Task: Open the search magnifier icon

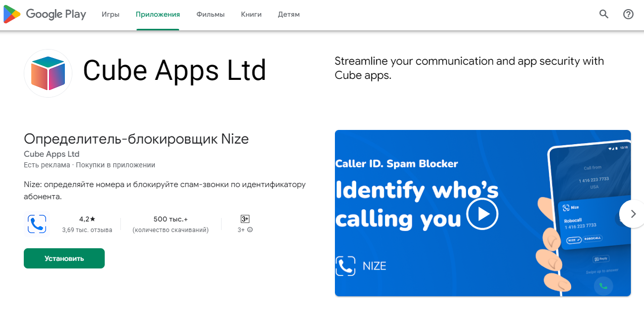Action: pyautogui.click(x=604, y=14)
